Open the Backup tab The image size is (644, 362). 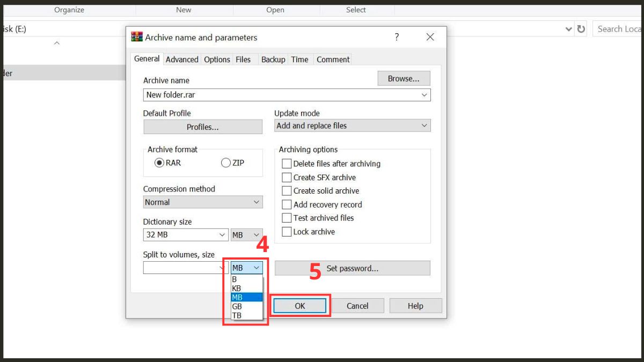point(273,60)
